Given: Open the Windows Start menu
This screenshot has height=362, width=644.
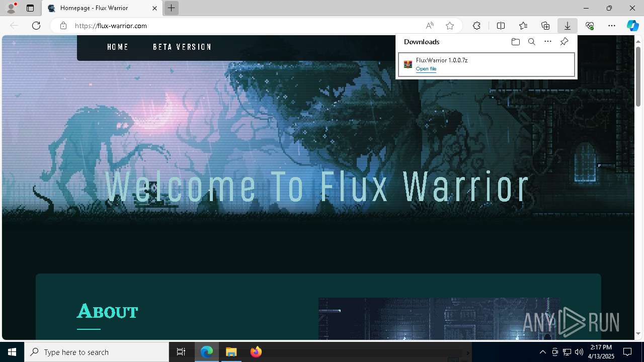Looking at the screenshot, I should (12, 352).
